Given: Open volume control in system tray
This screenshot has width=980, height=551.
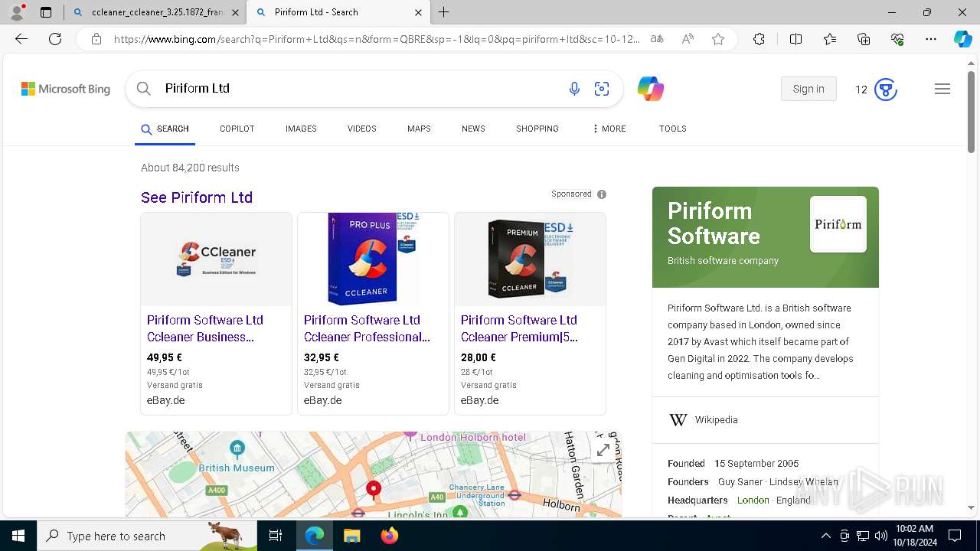Looking at the screenshot, I should click(880, 536).
